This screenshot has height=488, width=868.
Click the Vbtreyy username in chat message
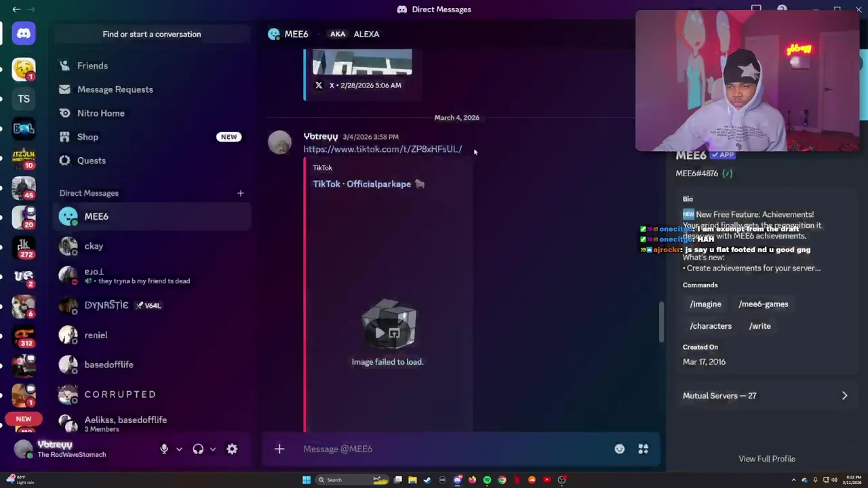pos(320,136)
